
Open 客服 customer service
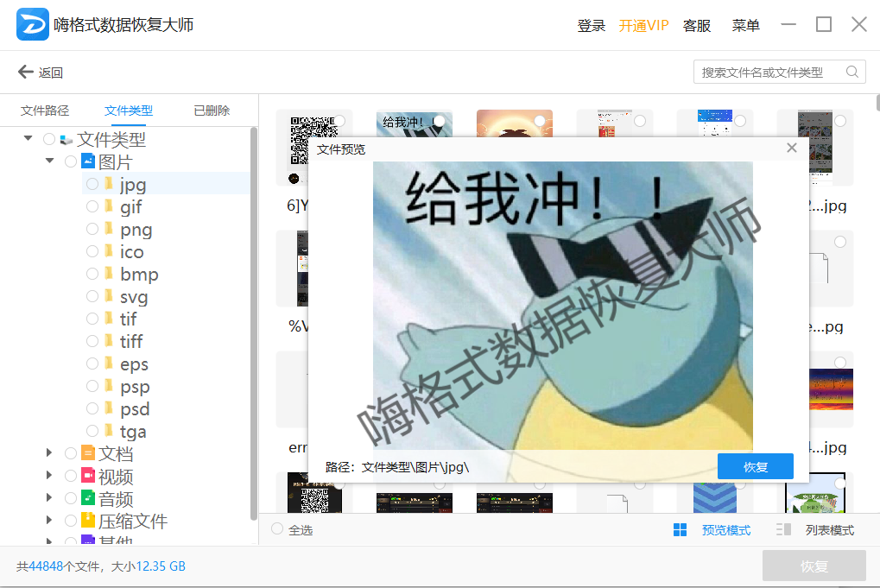pyautogui.click(x=696, y=25)
